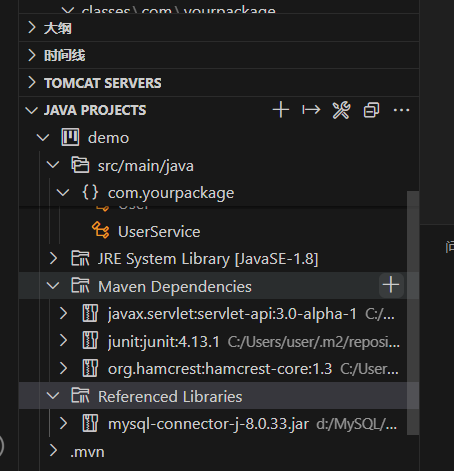Click the 'com.yourpackage' label

click(171, 193)
